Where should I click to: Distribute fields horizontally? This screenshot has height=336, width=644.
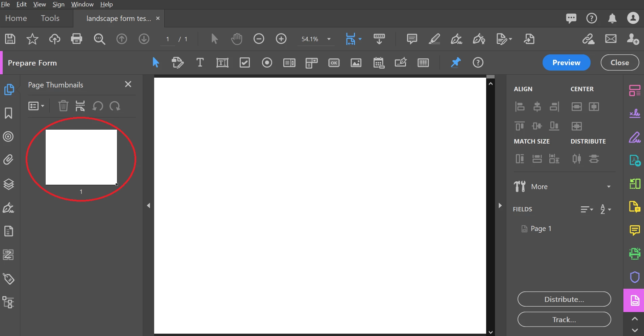pyautogui.click(x=577, y=158)
